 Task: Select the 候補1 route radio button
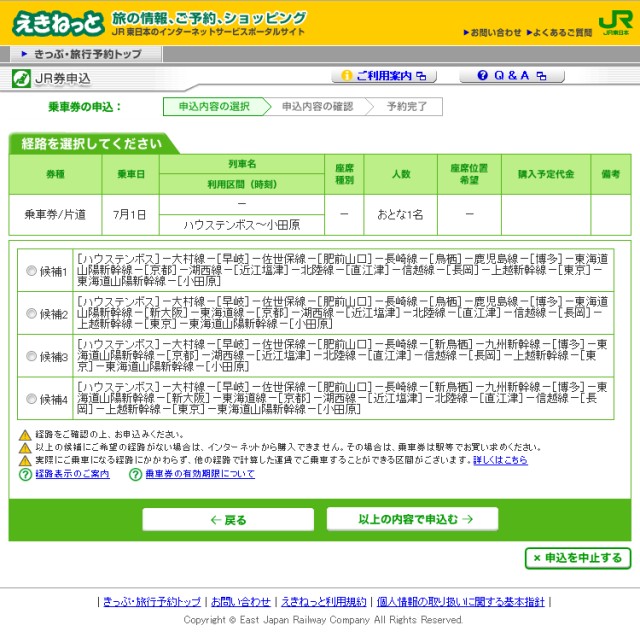(x=31, y=271)
